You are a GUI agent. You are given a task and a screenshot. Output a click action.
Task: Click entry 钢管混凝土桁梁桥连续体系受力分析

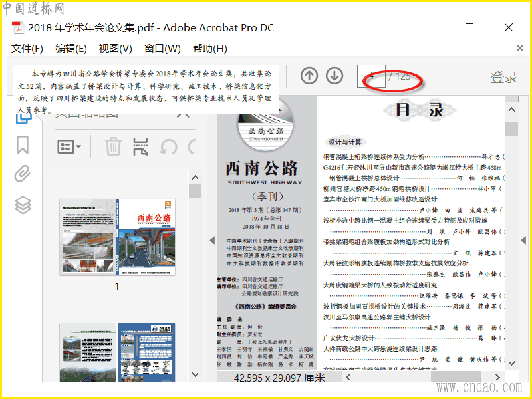[374, 156]
